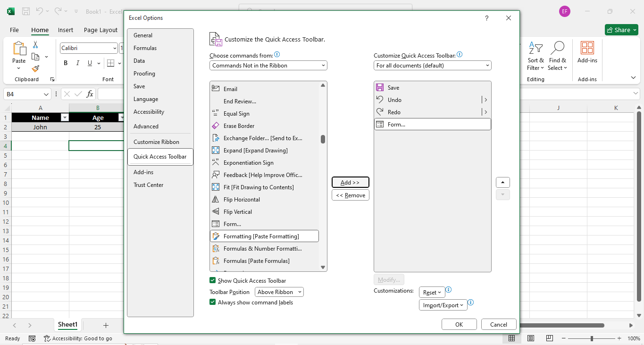Switch to Customize Ribbon category

point(156,142)
